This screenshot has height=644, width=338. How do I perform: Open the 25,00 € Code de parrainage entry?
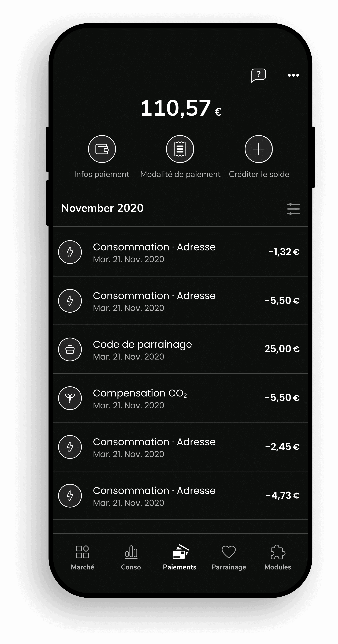pos(180,349)
